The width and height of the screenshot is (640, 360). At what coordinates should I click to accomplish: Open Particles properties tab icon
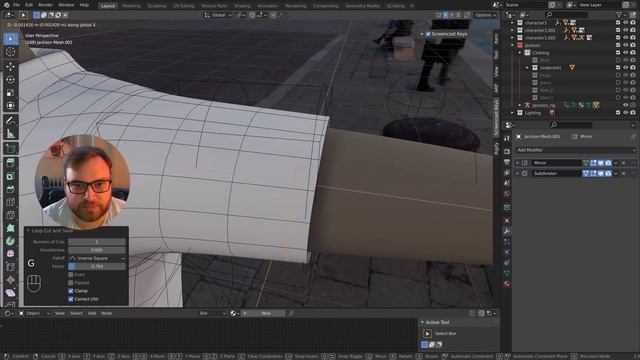click(507, 242)
